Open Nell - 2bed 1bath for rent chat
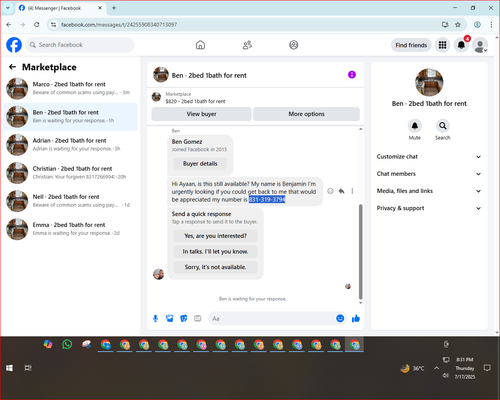 70,201
